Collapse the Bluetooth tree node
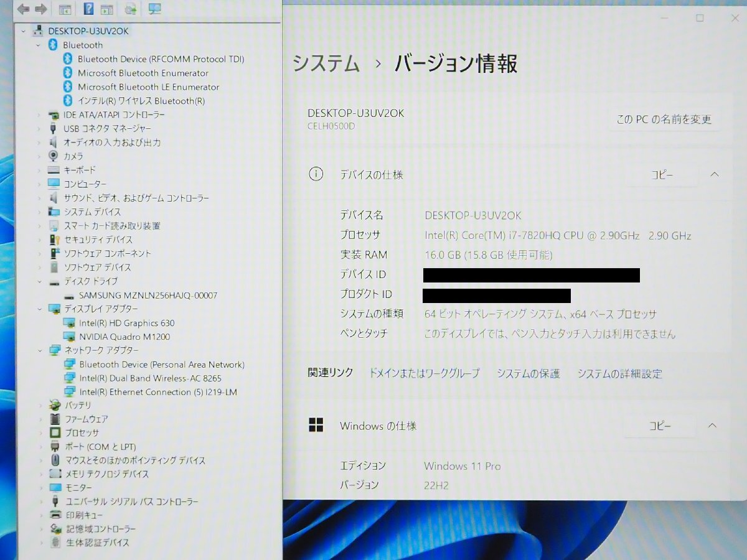The width and height of the screenshot is (747, 560). (38, 45)
